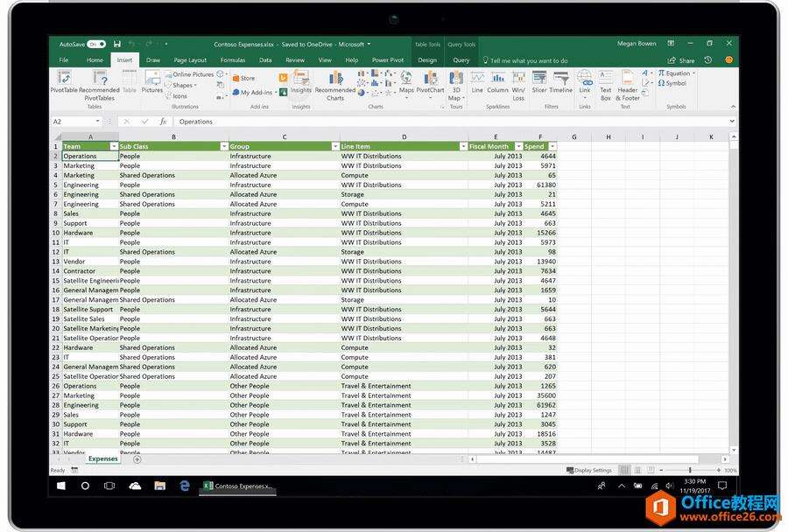Viewport: 788px width, 532px height.
Task: Open Display Settings in status bar
Action: [589, 470]
